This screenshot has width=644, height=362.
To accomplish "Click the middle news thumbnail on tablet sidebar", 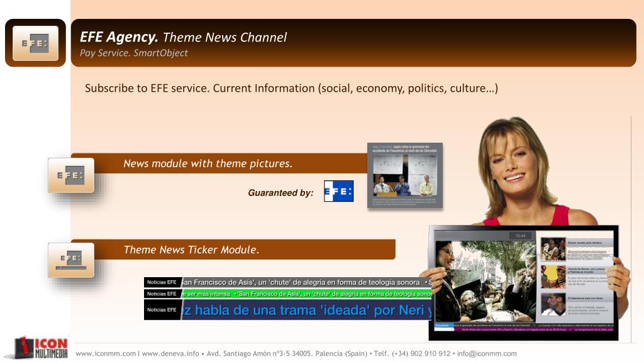I will (x=553, y=277).
